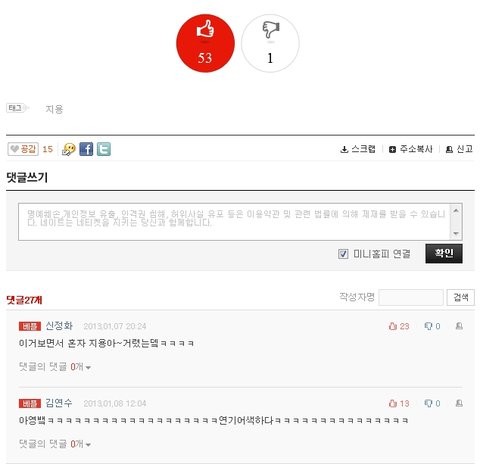The height and width of the screenshot is (464, 480).
Task: Share the post via the Facebook icon
Action: (x=86, y=149)
